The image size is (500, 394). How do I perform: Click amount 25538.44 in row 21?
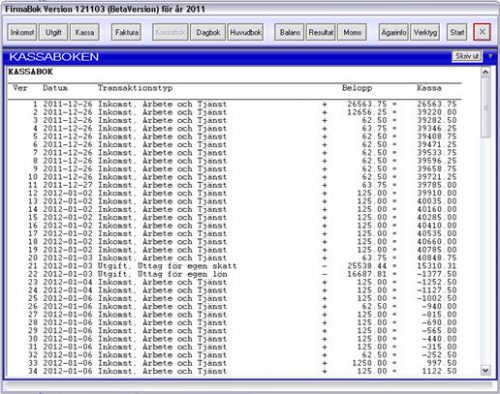[367, 266]
